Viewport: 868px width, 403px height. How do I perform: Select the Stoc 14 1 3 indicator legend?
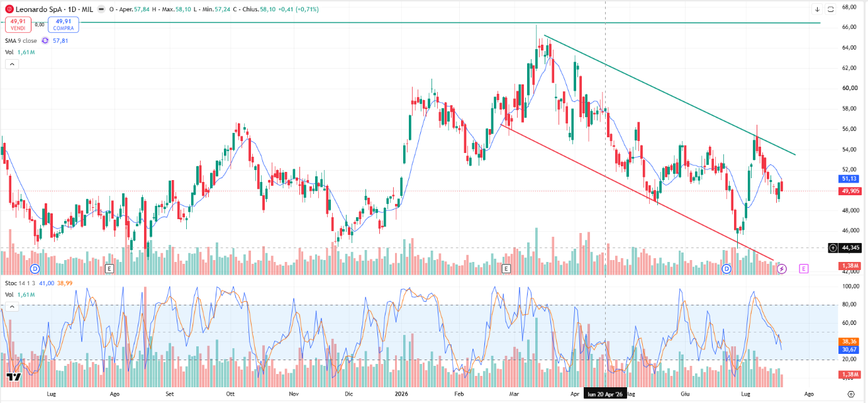[20, 283]
